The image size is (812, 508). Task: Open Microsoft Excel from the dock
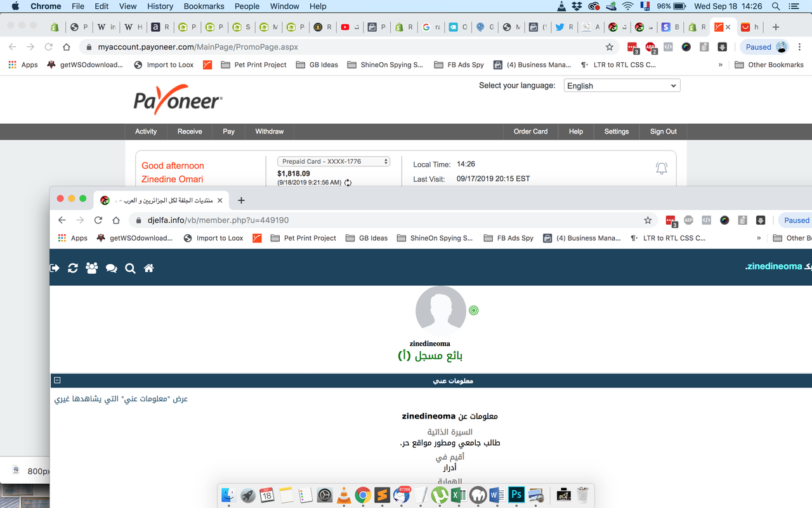click(459, 495)
